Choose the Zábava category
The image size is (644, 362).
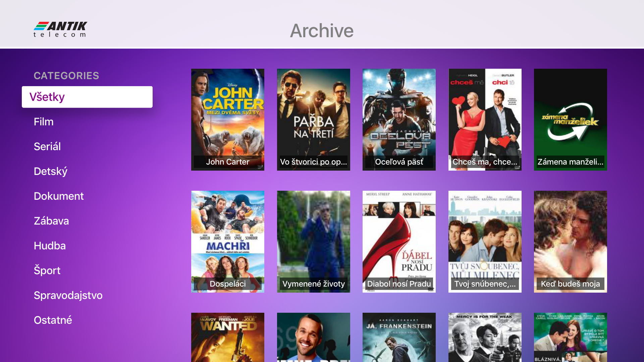(51, 221)
